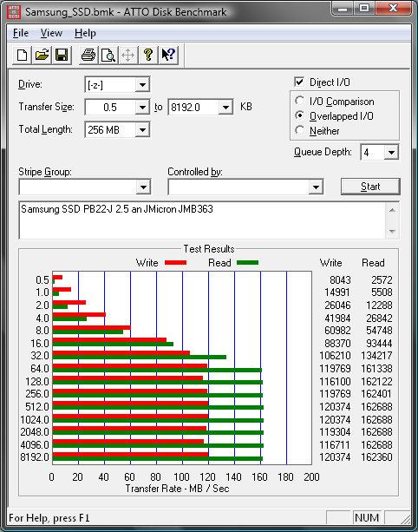This screenshot has height=532, width=418.
Task: Expand the Transfer Size start dropdown showing 0.5
Action: pyautogui.click(x=142, y=108)
